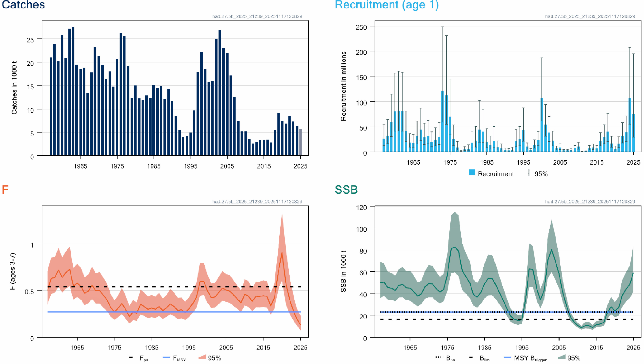Click the Recruitment (age 1) chart title
Image resolution: width=644 pixels, height=364 pixels.
[x=387, y=5]
